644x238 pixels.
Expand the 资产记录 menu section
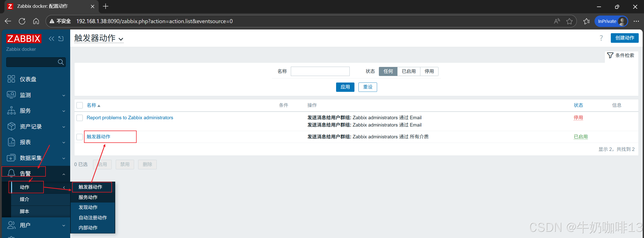[64, 127]
